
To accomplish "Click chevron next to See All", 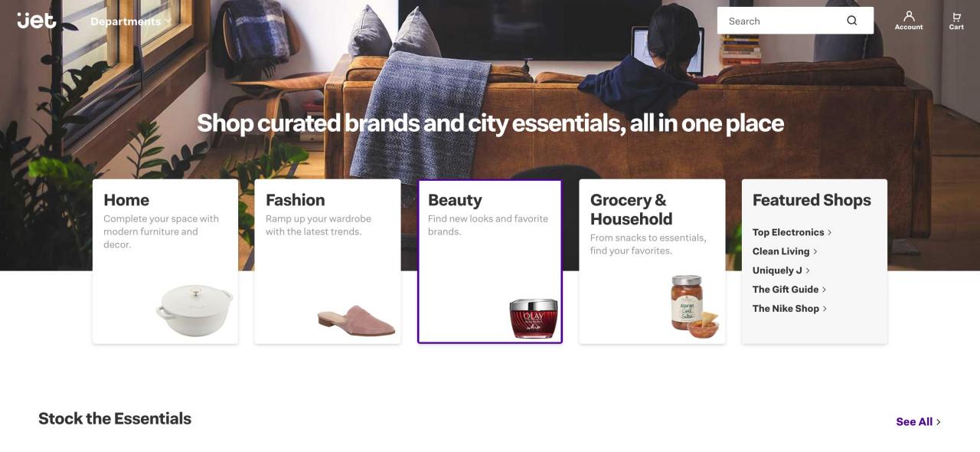I will point(939,422).
